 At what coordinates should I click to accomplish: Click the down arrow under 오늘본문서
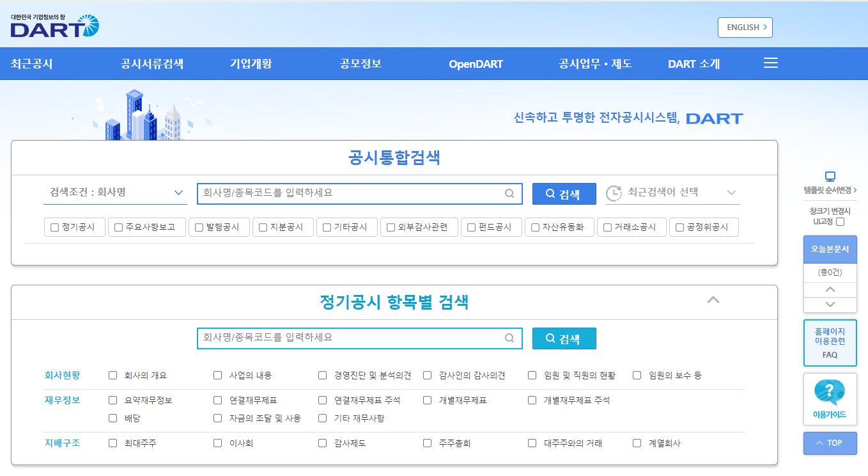click(x=830, y=305)
